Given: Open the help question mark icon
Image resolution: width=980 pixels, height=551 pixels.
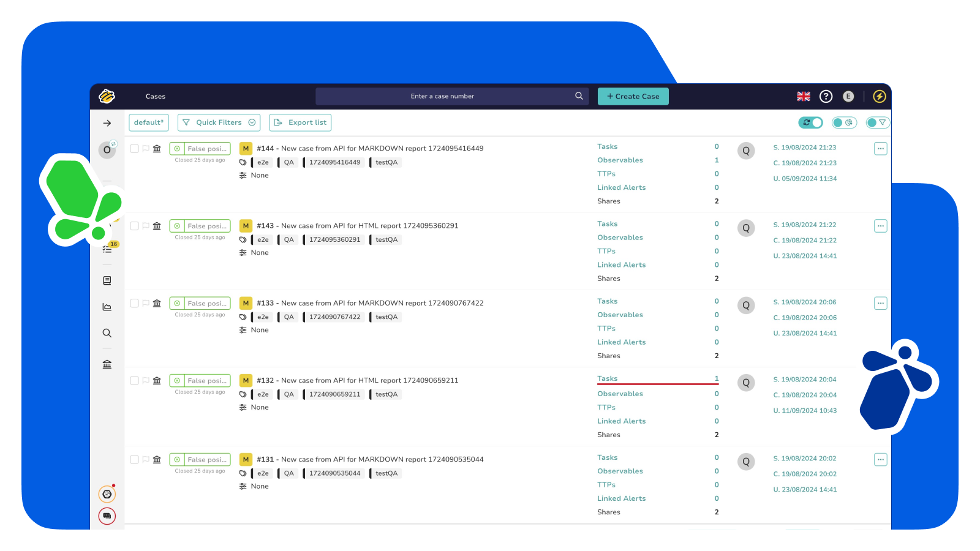Looking at the screenshot, I should coord(826,96).
